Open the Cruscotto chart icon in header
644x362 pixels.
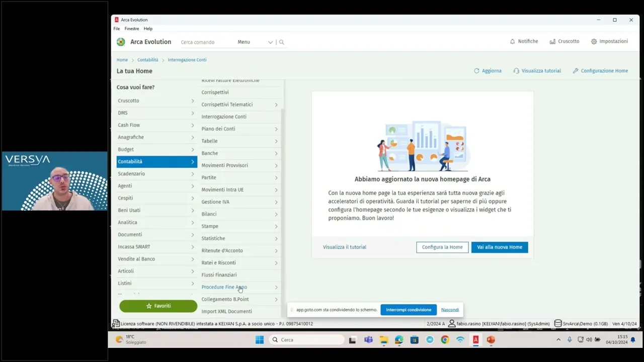point(552,41)
